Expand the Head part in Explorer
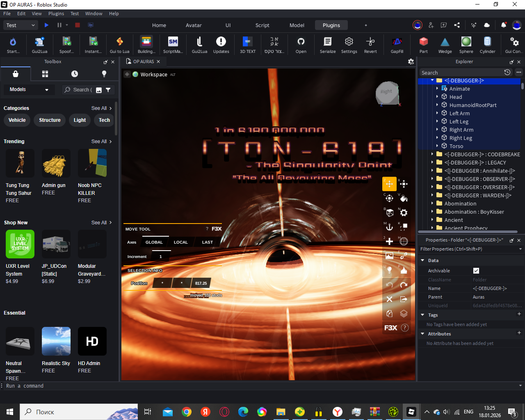Image resolution: width=525 pixels, height=420 pixels. (x=437, y=97)
